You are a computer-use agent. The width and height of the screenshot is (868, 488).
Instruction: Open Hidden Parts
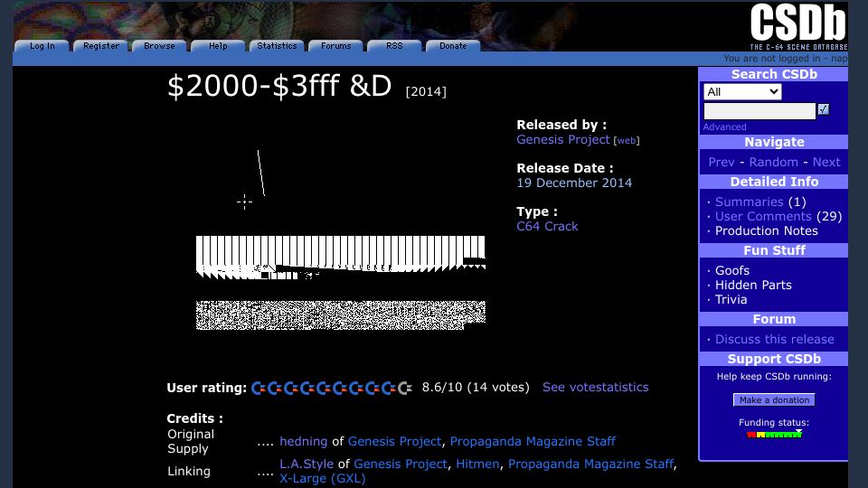753,285
